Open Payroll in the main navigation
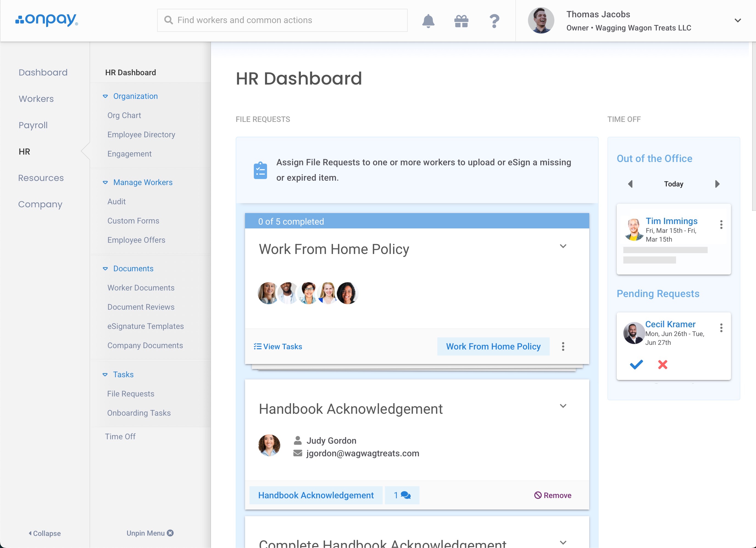This screenshot has height=548, width=756. (33, 125)
